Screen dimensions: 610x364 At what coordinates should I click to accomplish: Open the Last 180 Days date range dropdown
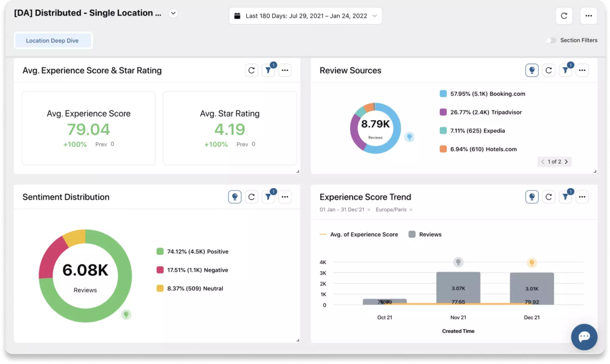pyautogui.click(x=305, y=16)
